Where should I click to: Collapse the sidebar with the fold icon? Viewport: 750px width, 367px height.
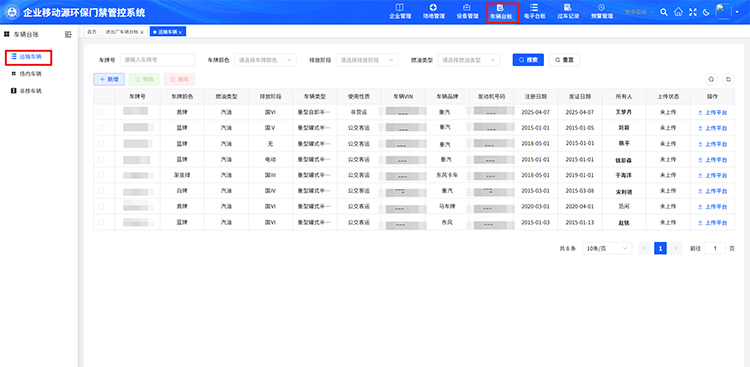68,34
